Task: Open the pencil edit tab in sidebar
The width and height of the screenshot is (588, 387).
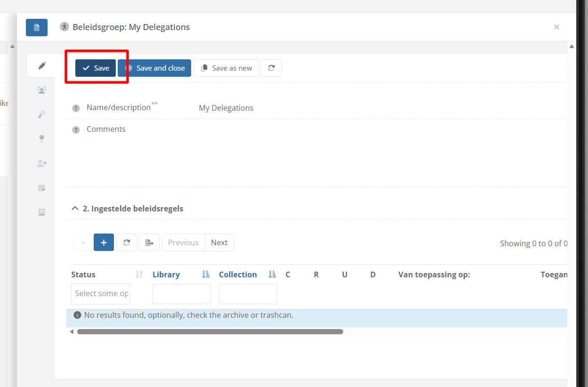Action: tap(42, 65)
